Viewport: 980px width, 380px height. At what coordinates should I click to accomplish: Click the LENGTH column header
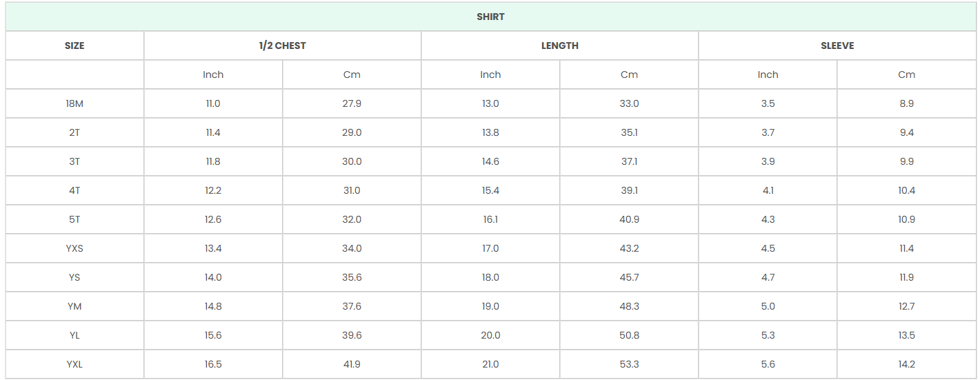point(559,46)
